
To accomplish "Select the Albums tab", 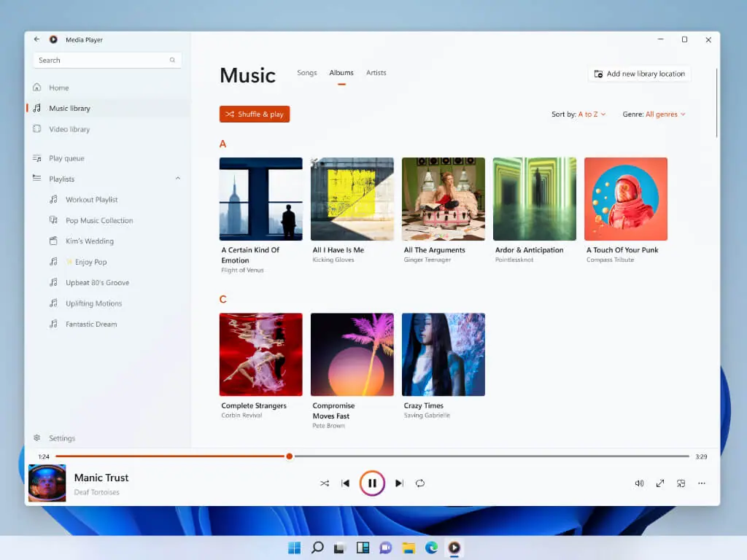I will click(341, 73).
